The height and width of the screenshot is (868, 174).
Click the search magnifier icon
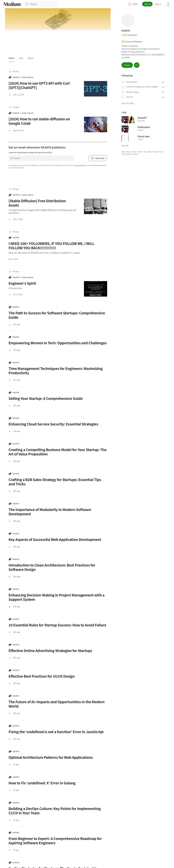[27, 4]
